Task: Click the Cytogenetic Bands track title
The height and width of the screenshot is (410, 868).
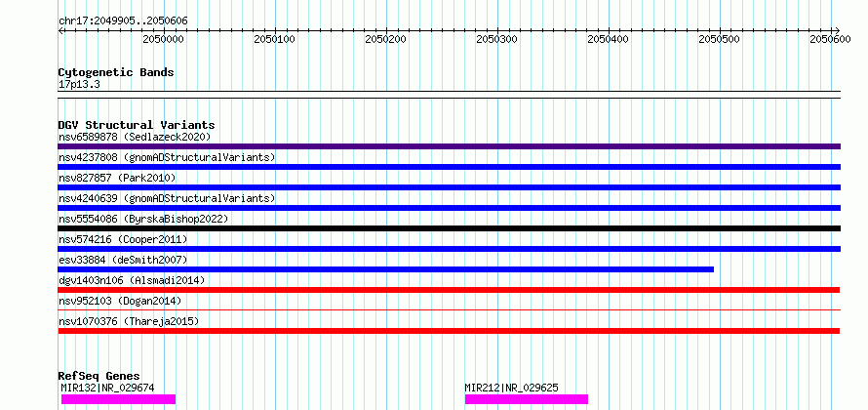Action: 116,72
